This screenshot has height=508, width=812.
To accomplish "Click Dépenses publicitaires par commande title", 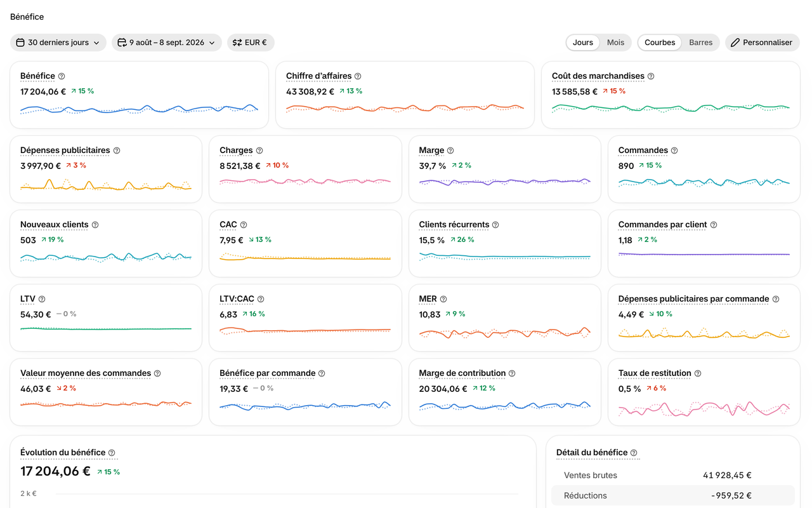I will [693, 299].
